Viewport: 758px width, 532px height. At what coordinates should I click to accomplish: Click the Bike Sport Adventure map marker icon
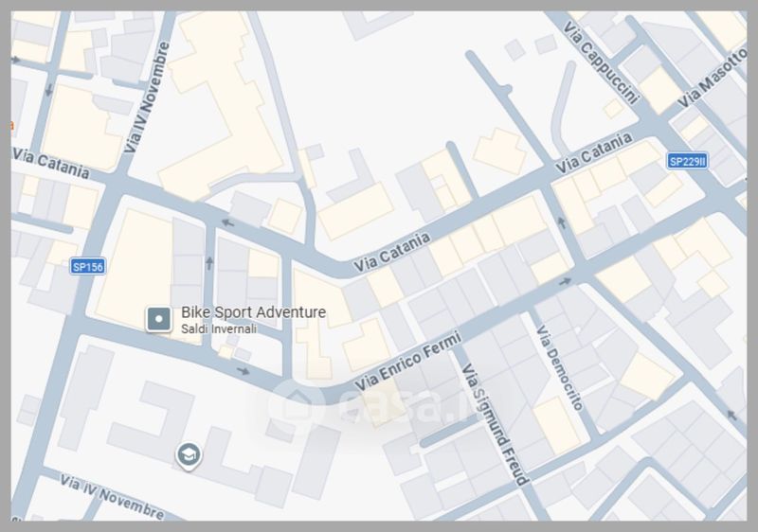click(x=158, y=319)
